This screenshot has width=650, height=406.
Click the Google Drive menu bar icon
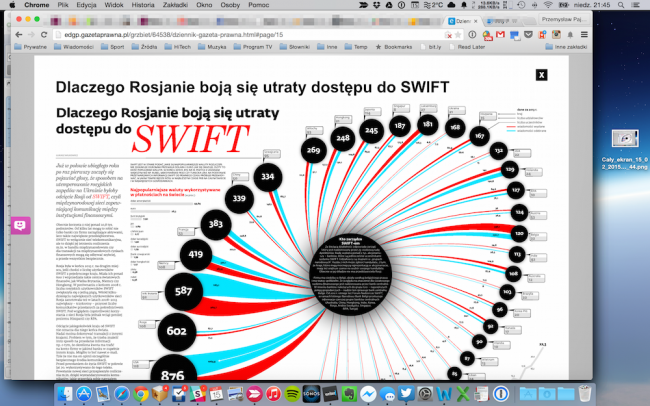click(389, 5)
